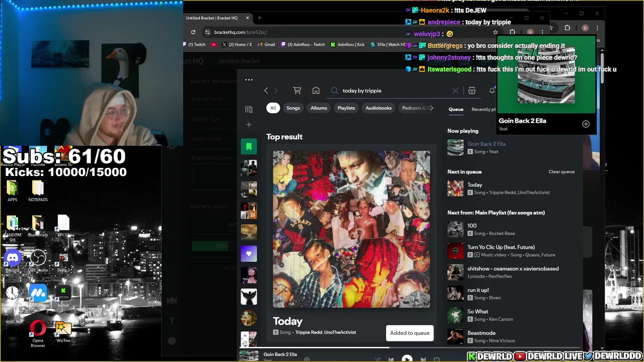Add Goin Back 2 Ella via popup plus
The height and width of the screenshot is (362, 644).
coord(586,124)
